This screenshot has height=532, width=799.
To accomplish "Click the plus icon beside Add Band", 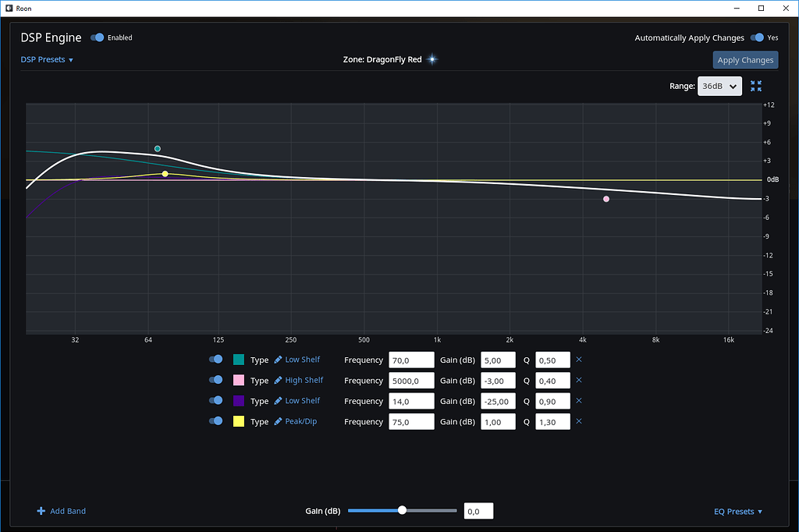I will 40,511.
